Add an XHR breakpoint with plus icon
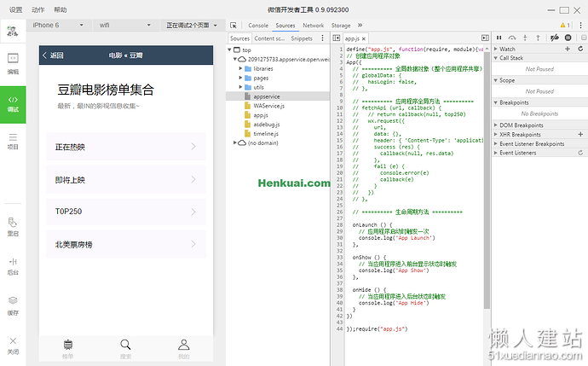 580,134
